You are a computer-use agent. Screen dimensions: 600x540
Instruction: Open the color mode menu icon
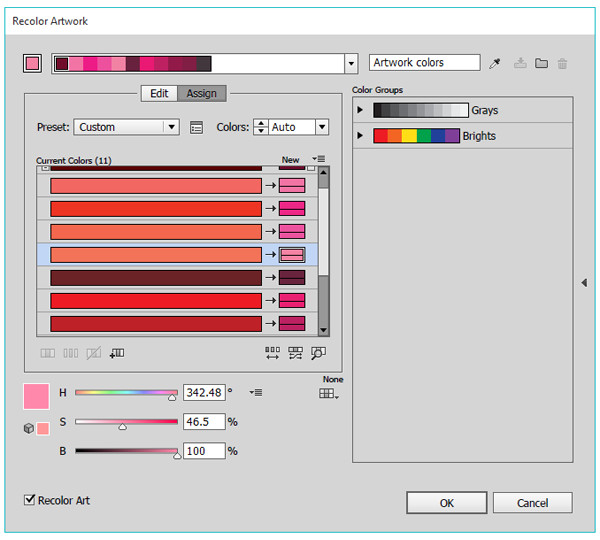click(x=257, y=393)
